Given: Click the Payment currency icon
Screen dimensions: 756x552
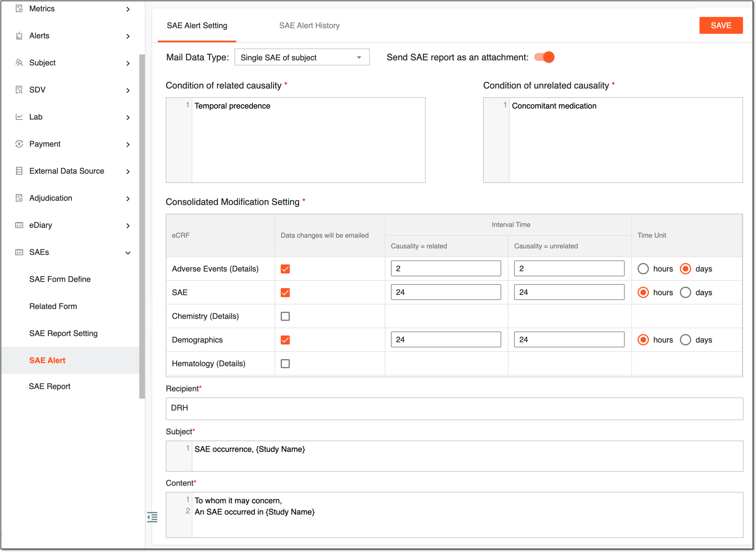Looking at the screenshot, I should (19, 144).
